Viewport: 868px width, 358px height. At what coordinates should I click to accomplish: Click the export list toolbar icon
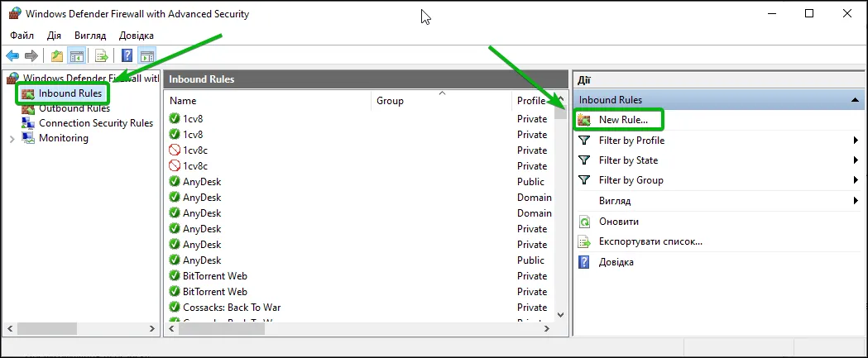coord(101,56)
